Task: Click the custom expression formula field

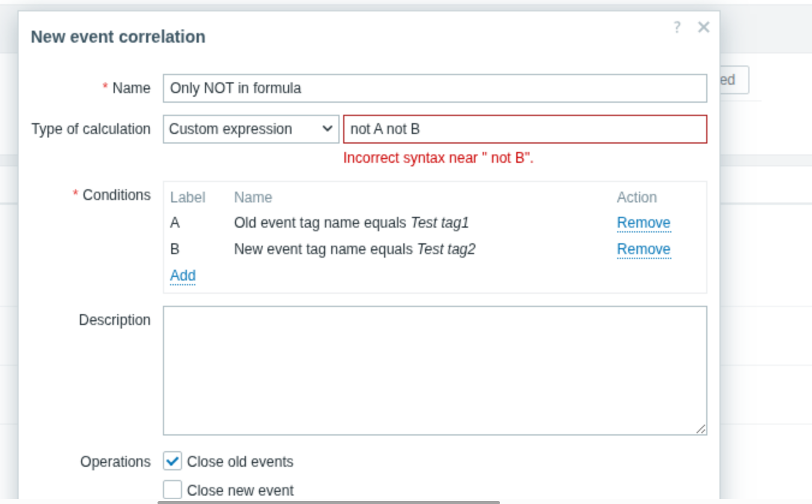Action: tap(525, 129)
